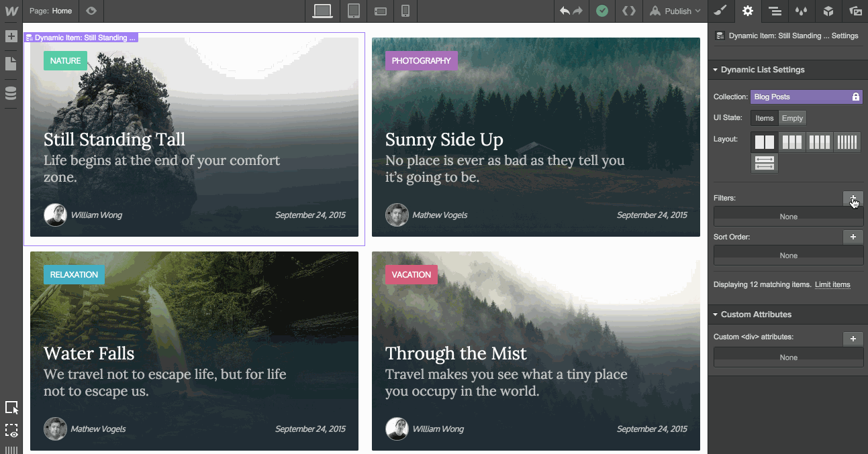Screen dimensions: 868x454
Task: Open the Add Elements plus panel
Action: pos(11,36)
